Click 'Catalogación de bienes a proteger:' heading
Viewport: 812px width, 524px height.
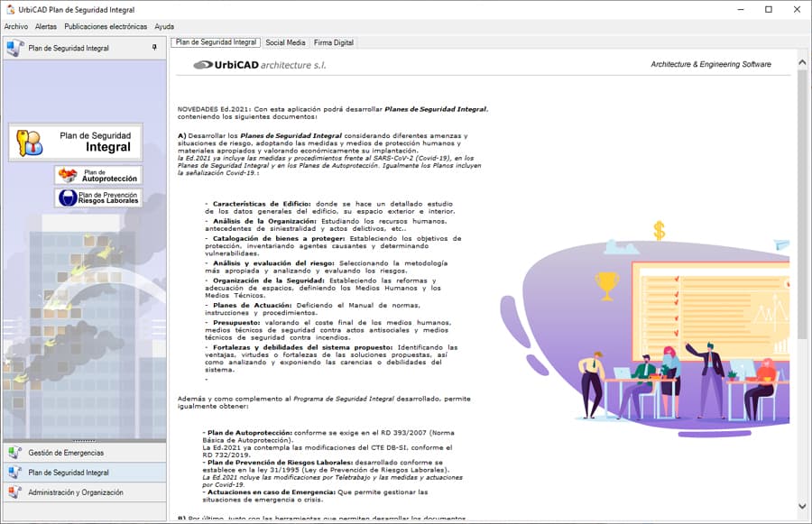pos(279,239)
